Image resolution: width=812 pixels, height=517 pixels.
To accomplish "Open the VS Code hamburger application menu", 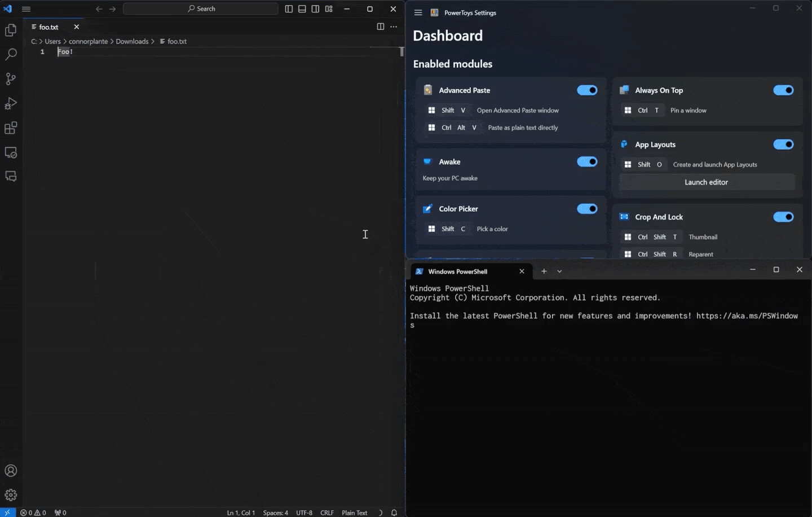I will point(26,9).
